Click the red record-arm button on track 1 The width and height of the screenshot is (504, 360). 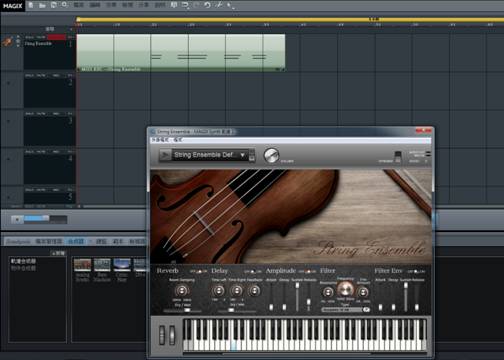(x=57, y=37)
